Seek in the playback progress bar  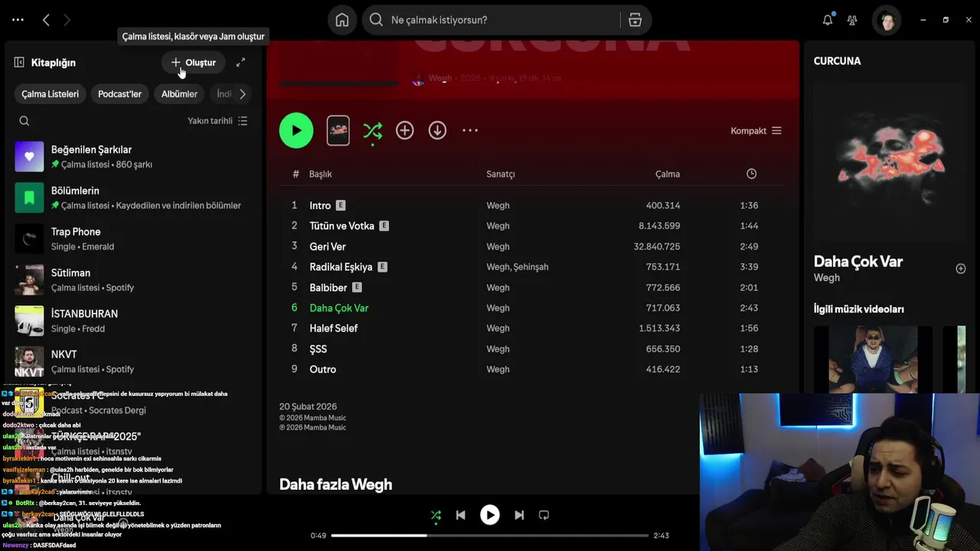pyautogui.click(x=490, y=536)
